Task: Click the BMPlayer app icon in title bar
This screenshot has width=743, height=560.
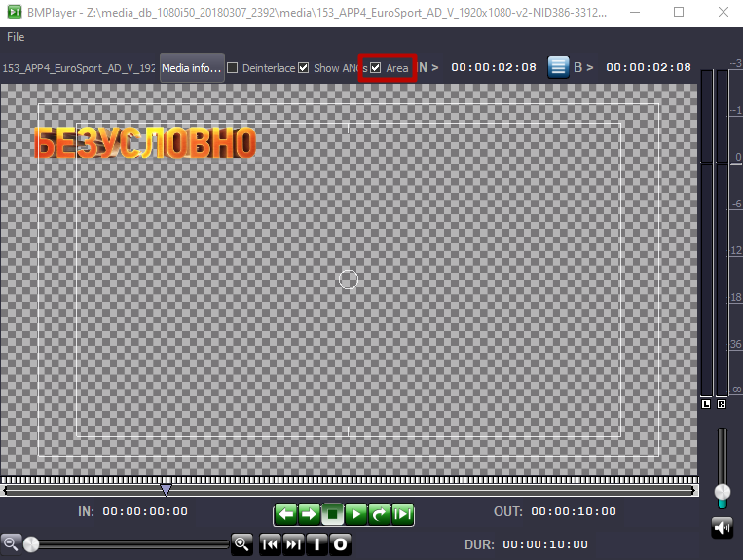Action: pos(15,12)
